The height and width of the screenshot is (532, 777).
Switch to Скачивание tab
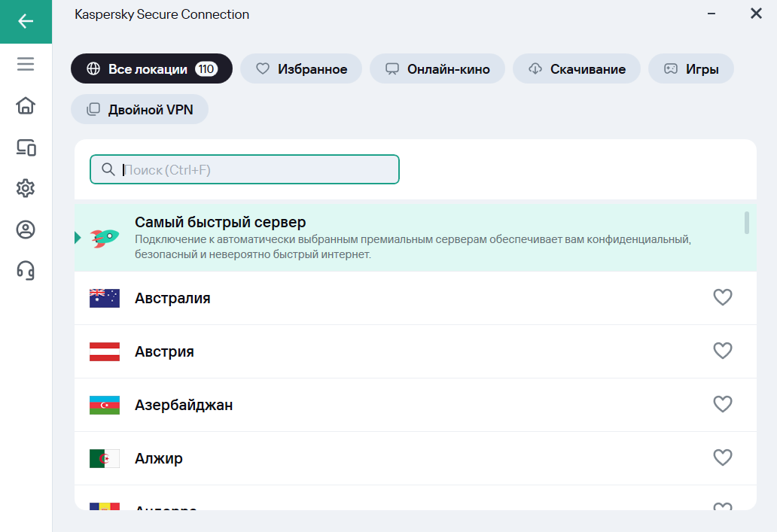click(577, 69)
